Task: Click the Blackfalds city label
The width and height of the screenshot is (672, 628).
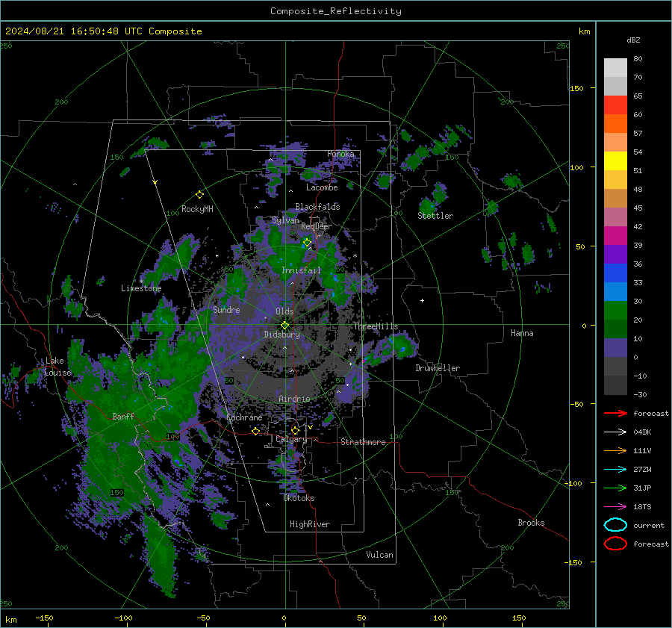Action: [x=317, y=207]
